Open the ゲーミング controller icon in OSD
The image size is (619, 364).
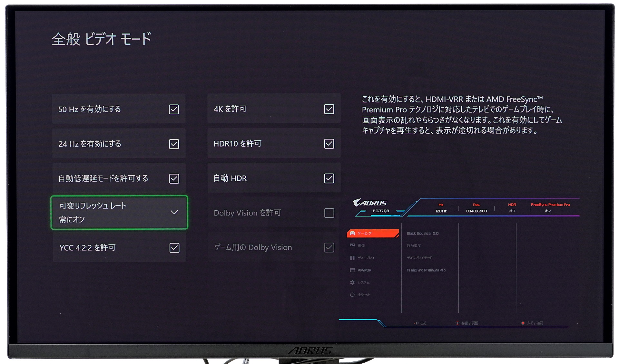click(352, 233)
